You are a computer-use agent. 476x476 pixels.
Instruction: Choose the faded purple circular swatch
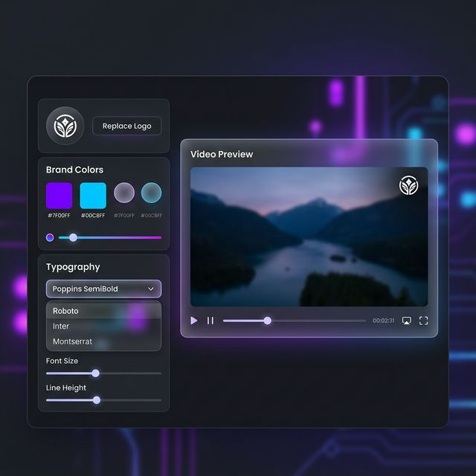pyautogui.click(x=124, y=193)
